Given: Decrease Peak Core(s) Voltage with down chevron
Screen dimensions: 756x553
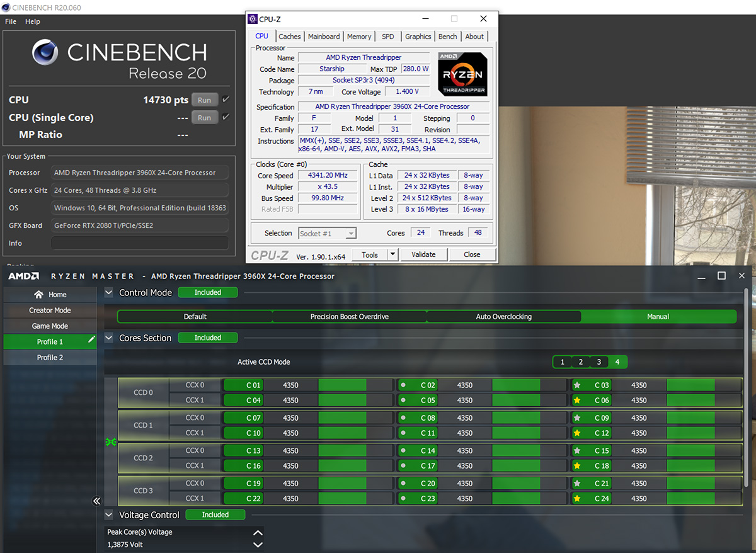Looking at the screenshot, I should coord(257,545).
